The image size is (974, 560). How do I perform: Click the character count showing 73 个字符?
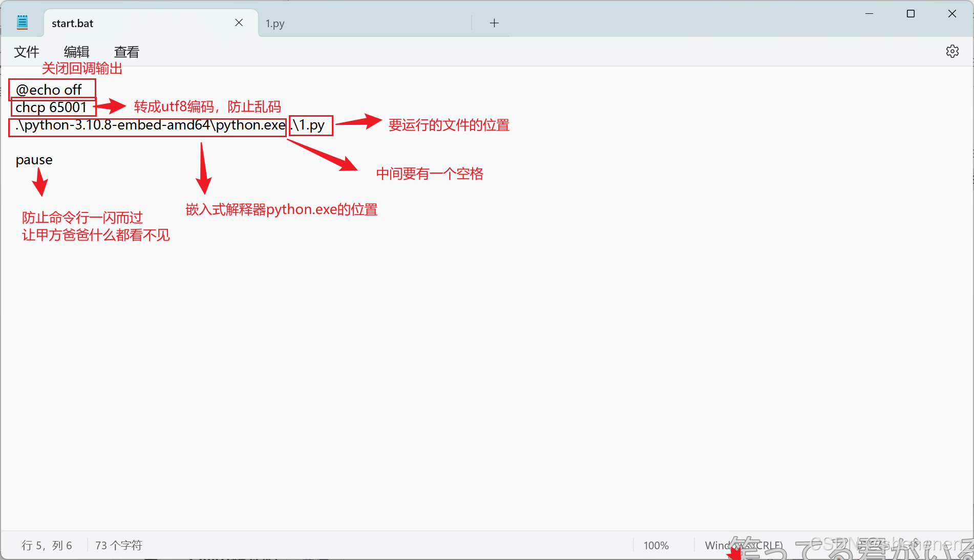tap(118, 545)
